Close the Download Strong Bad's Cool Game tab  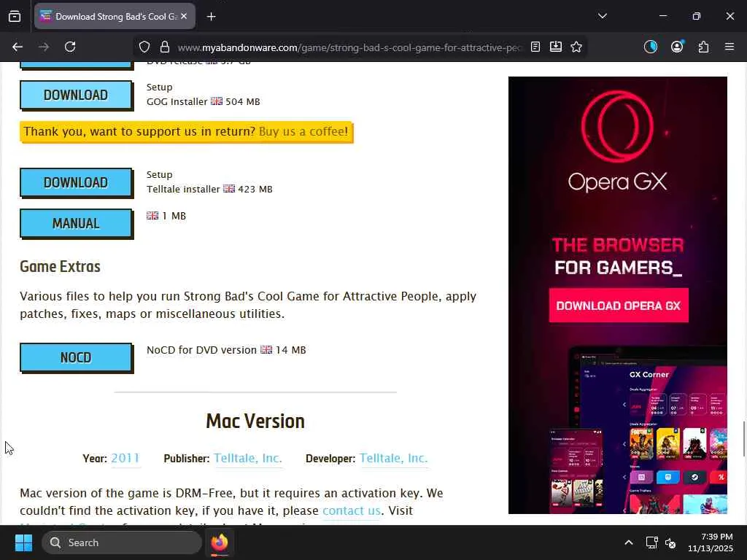(x=184, y=16)
